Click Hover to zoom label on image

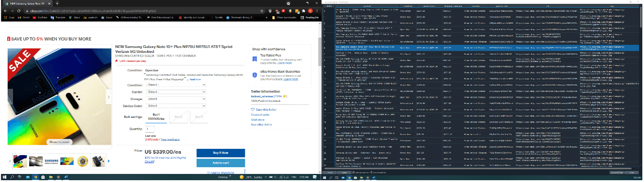[x=59, y=142]
